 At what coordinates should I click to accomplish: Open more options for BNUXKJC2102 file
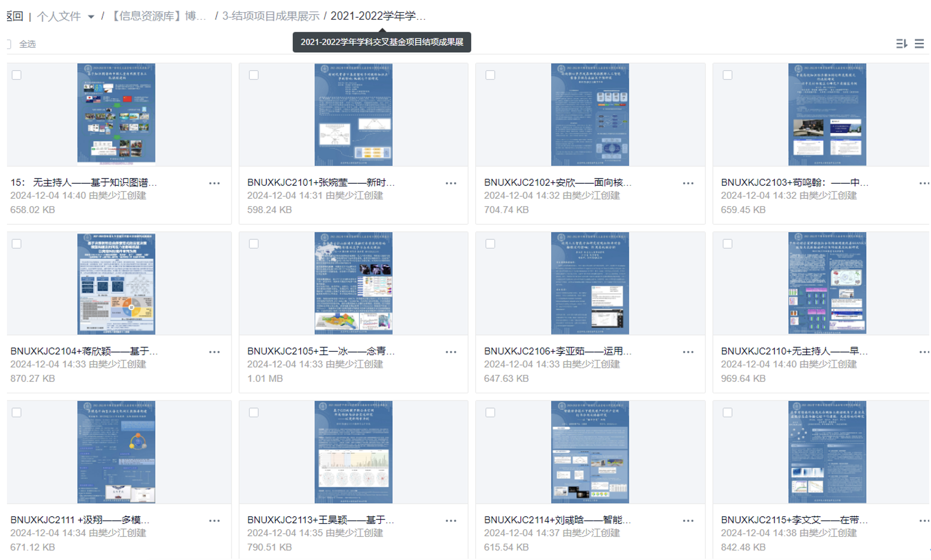(688, 183)
